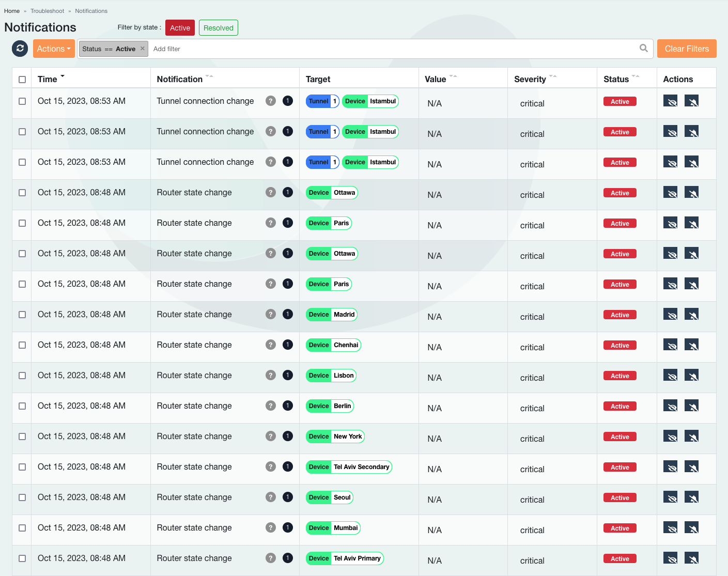
Task: Click the refresh notifications icon
Action: coord(20,49)
